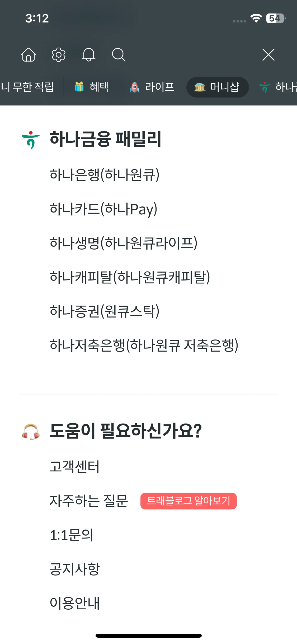Go to 1:1문의
The height and width of the screenshot is (644, 297).
[x=72, y=535]
